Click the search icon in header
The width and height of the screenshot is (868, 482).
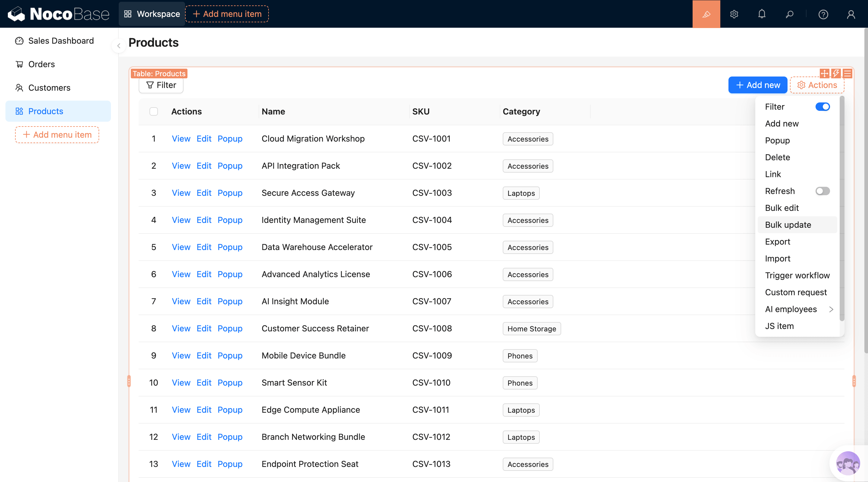[789, 14]
